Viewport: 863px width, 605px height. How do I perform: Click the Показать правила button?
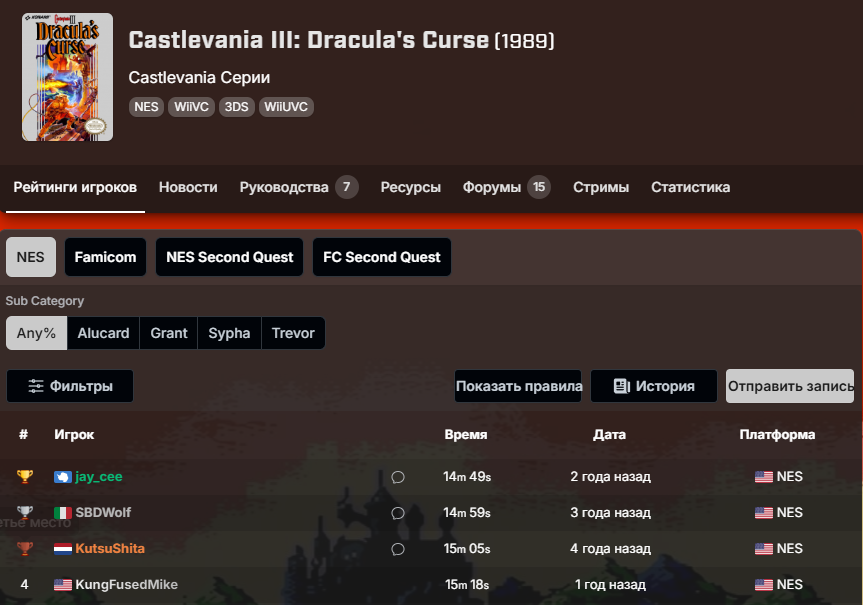[x=518, y=386]
